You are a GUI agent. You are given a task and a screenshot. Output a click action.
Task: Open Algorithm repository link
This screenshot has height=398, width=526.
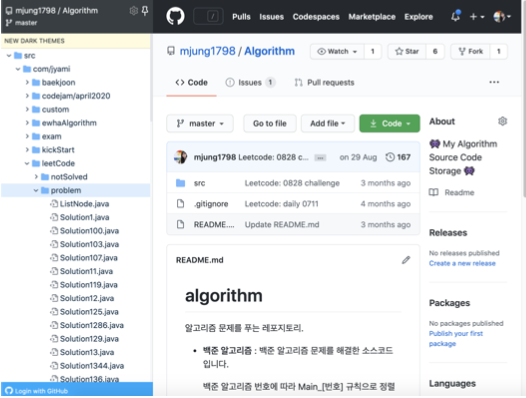(269, 51)
